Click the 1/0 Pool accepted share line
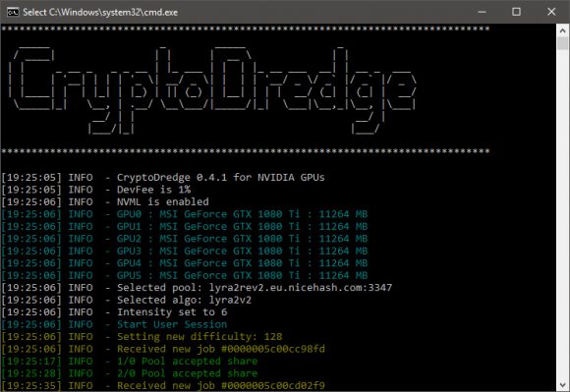 coord(130,362)
